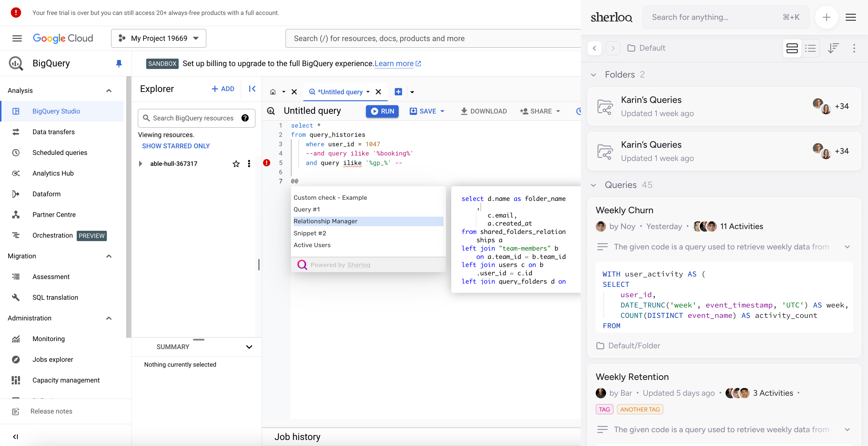Screen dimensions: 868x446
Task: Open Monitoring under Administration
Action: (x=49, y=339)
